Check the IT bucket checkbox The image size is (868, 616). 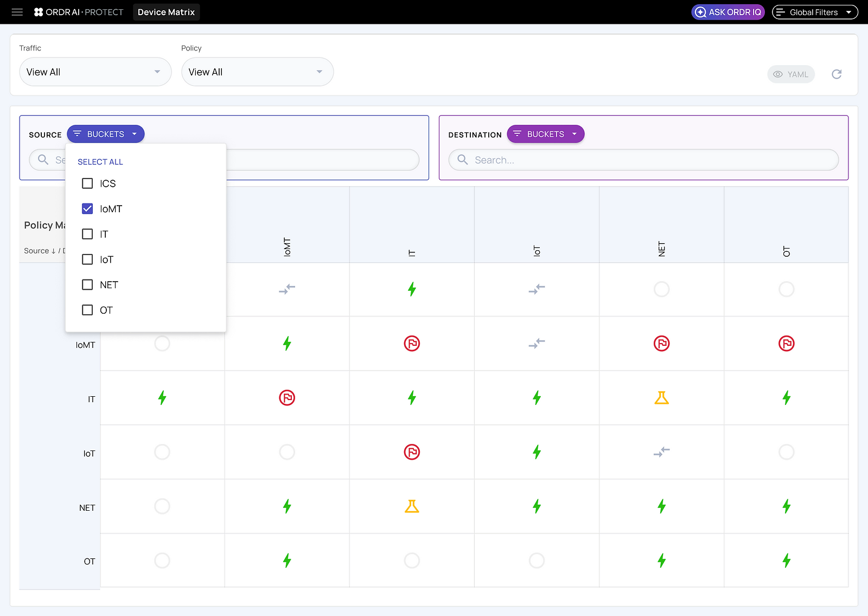[x=87, y=234]
